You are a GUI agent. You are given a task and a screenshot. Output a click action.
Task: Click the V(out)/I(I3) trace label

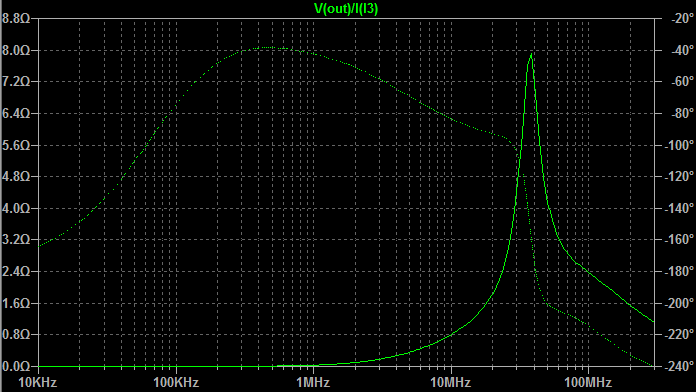[346, 8]
